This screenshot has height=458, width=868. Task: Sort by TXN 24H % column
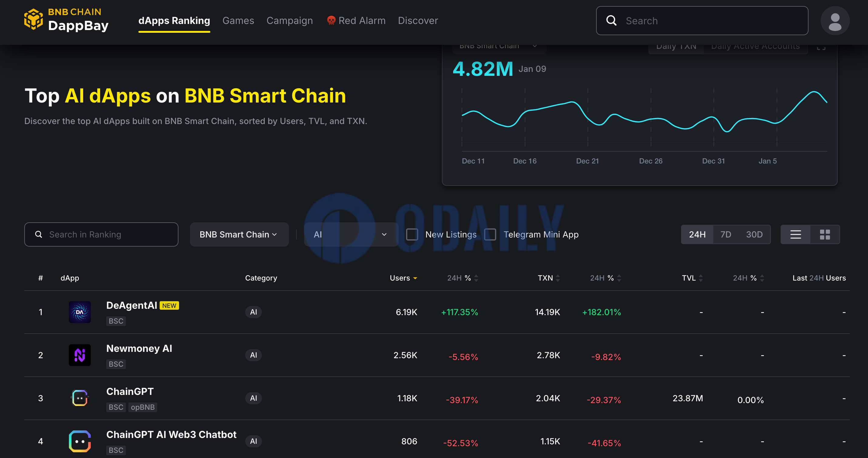click(x=619, y=278)
